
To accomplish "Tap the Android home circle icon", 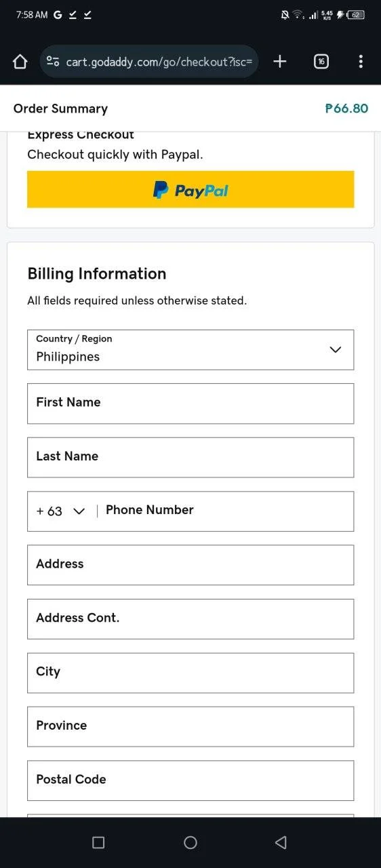I will pos(190,842).
